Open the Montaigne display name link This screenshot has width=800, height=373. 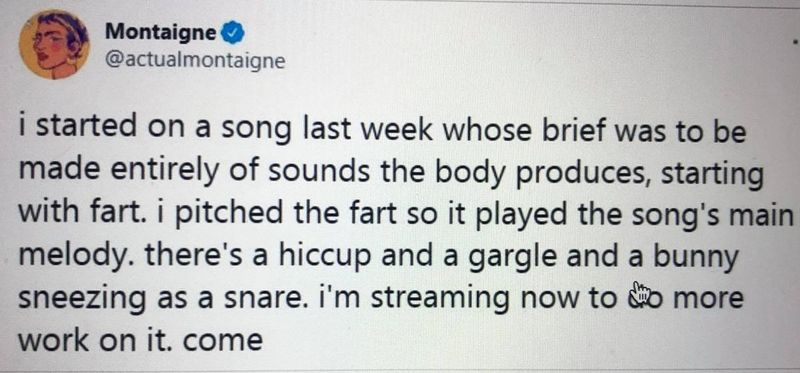click(162, 33)
